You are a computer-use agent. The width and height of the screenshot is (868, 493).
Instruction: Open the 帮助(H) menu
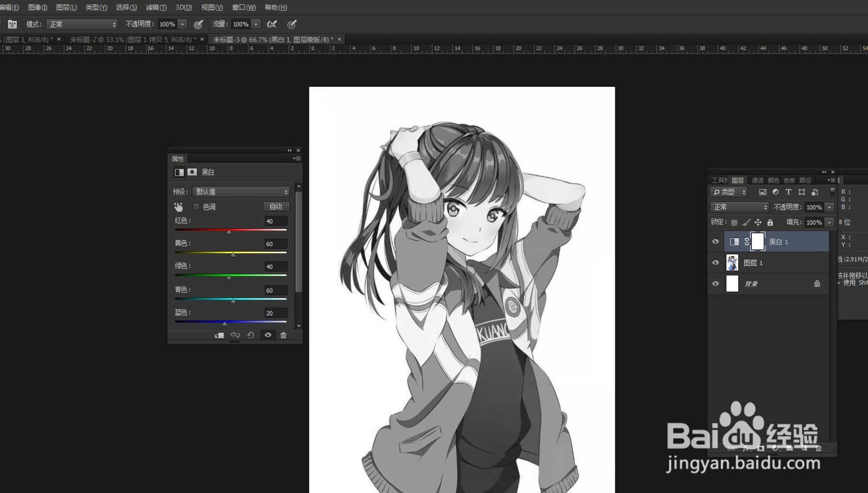click(276, 8)
